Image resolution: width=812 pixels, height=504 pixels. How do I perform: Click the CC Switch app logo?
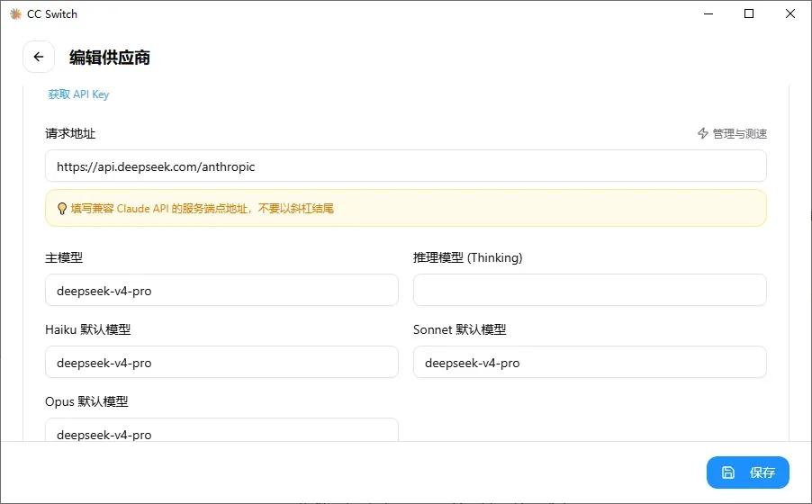pos(15,14)
